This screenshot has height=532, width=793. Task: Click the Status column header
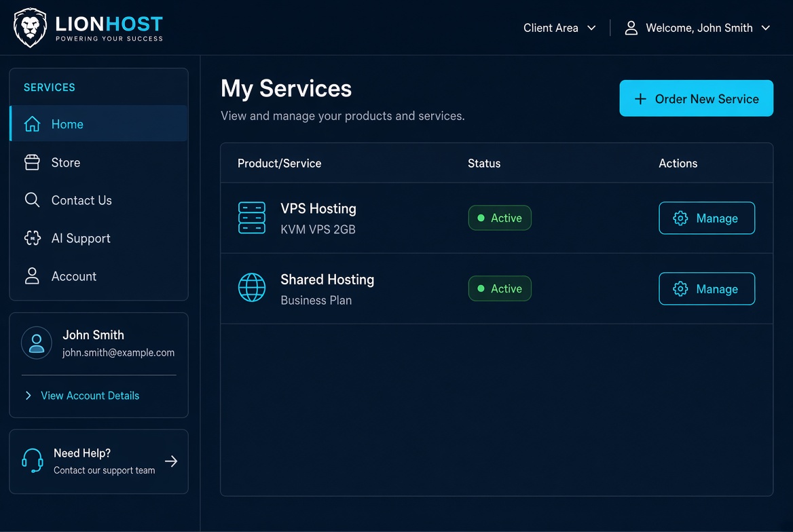pyautogui.click(x=484, y=164)
